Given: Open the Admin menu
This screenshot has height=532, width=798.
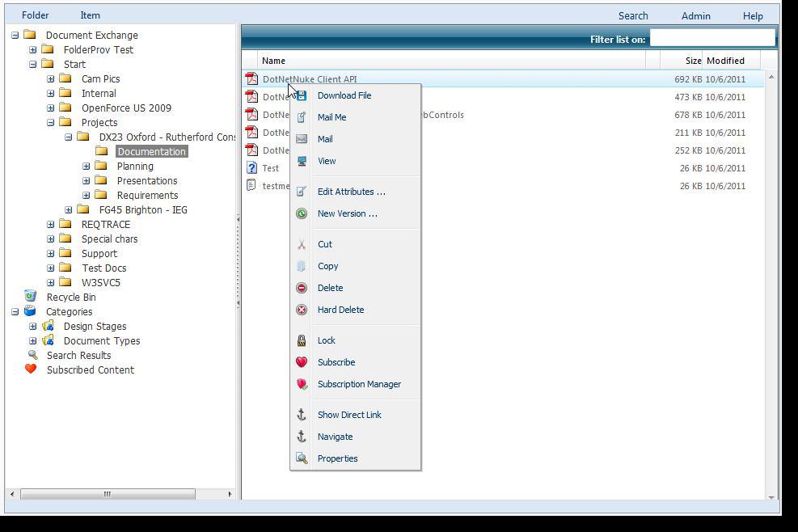Looking at the screenshot, I should tap(695, 15).
